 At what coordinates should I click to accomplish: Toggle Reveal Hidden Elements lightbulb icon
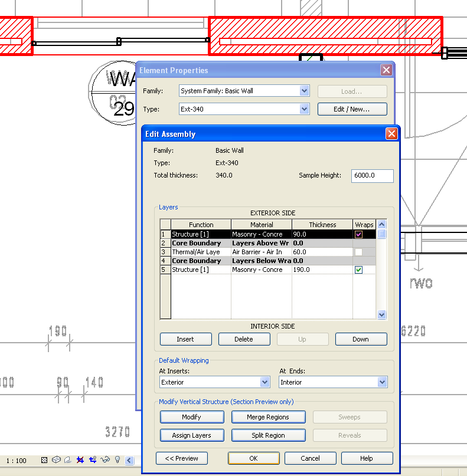pyautogui.click(x=117, y=460)
